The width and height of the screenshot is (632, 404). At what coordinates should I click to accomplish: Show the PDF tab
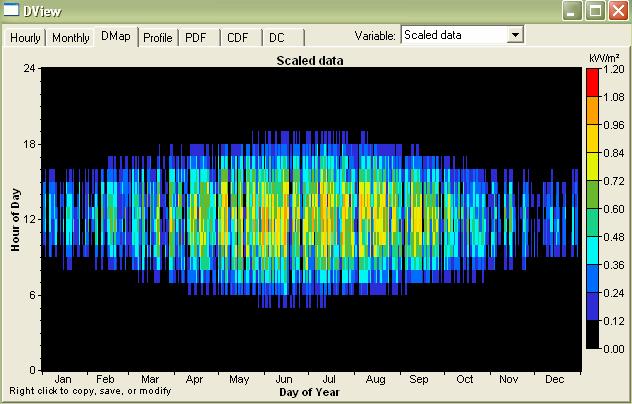pos(195,38)
